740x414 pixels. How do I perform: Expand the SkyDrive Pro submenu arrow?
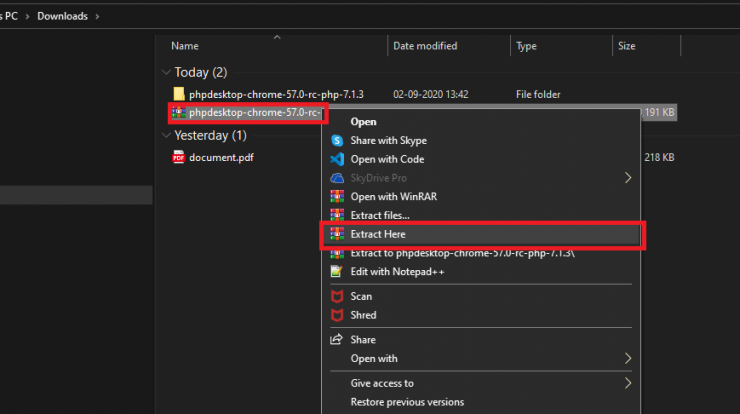pos(628,178)
